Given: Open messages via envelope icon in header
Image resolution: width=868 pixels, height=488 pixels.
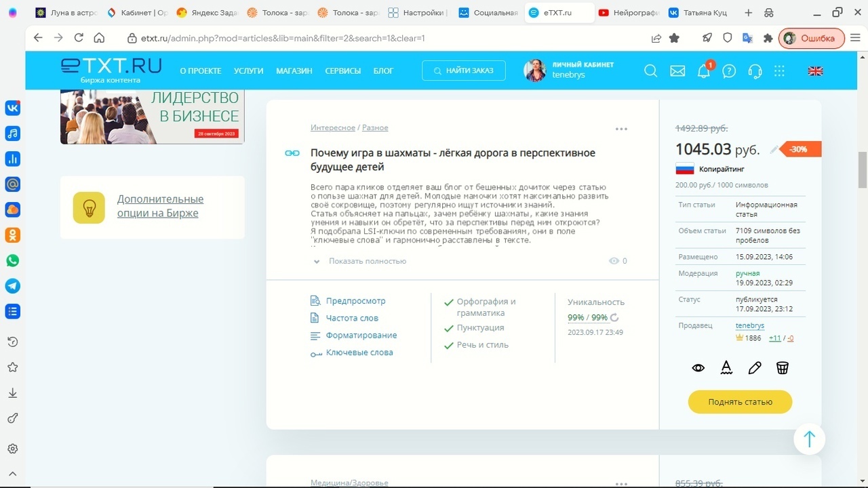Looking at the screenshot, I should pos(677,70).
